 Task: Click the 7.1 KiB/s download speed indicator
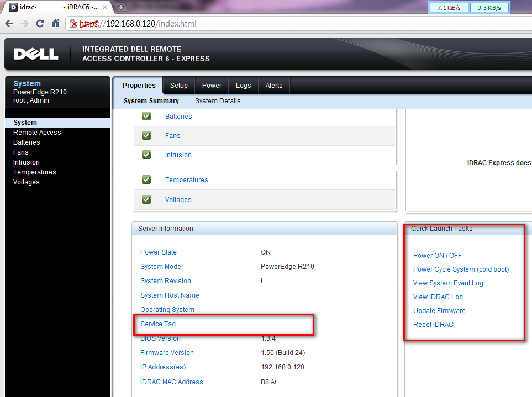point(449,8)
